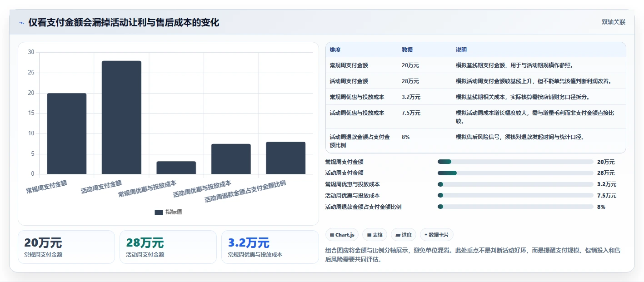This screenshot has height=282, width=644.
Task: Click the 7.5万元 value beside the progress bar
Action: pyautogui.click(x=607, y=196)
